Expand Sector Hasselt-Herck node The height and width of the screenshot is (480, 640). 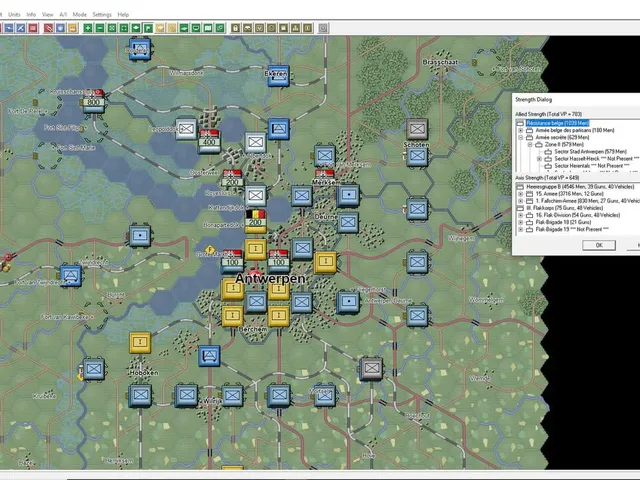539,159
